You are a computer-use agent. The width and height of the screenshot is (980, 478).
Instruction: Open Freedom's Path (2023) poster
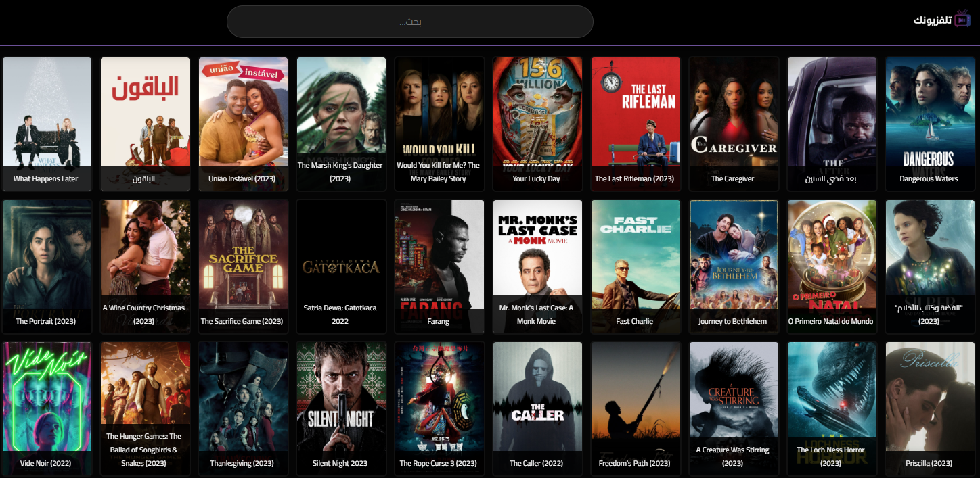coord(636,408)
